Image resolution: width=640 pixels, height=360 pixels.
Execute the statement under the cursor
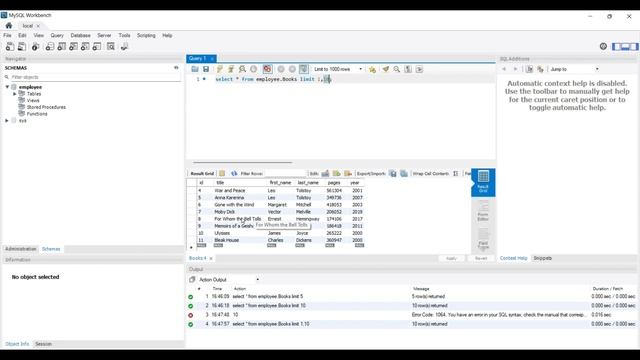point(231,69)
